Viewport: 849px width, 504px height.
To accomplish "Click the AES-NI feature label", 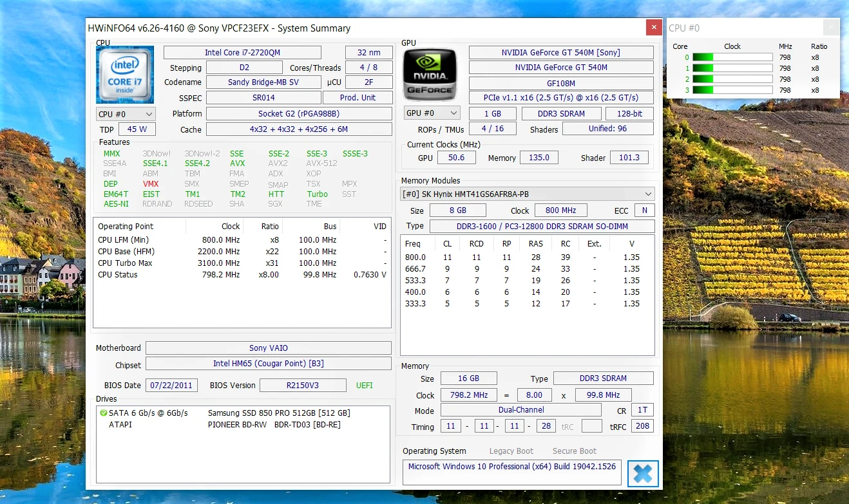I will coord(116,204).
